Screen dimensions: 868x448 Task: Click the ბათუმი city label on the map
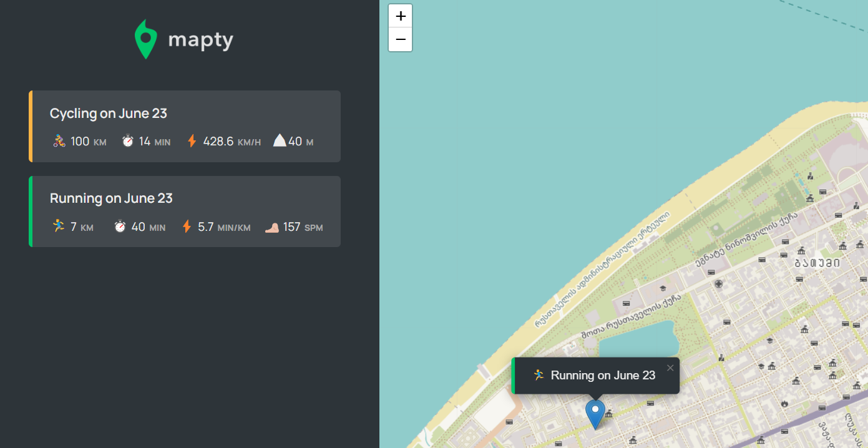[817, 263]
